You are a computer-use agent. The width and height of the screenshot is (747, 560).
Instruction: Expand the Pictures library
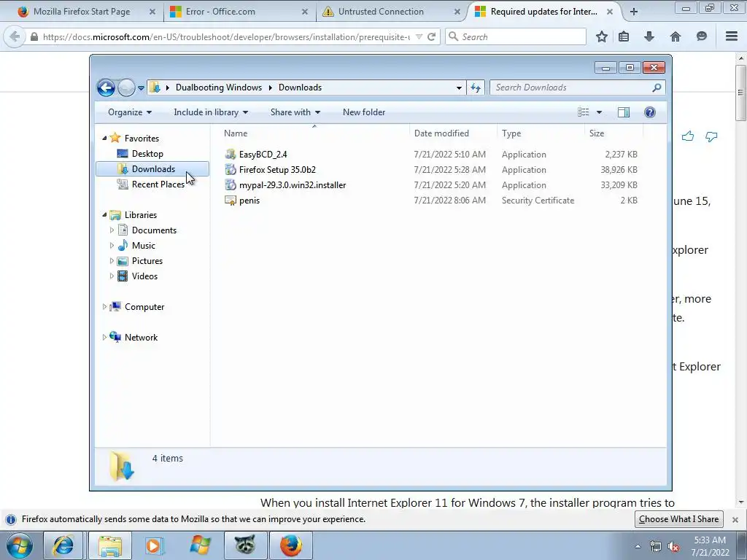(x=112, y=261)
